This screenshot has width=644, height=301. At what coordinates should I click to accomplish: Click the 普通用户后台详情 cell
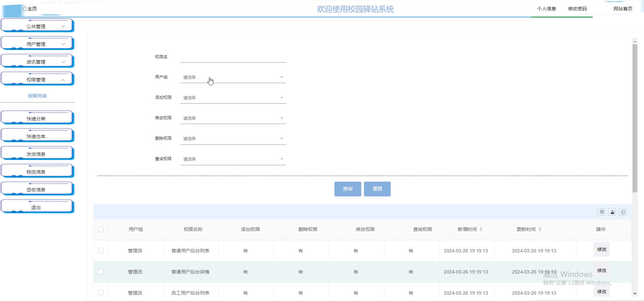pyautogui.click(x=191, y=272)
